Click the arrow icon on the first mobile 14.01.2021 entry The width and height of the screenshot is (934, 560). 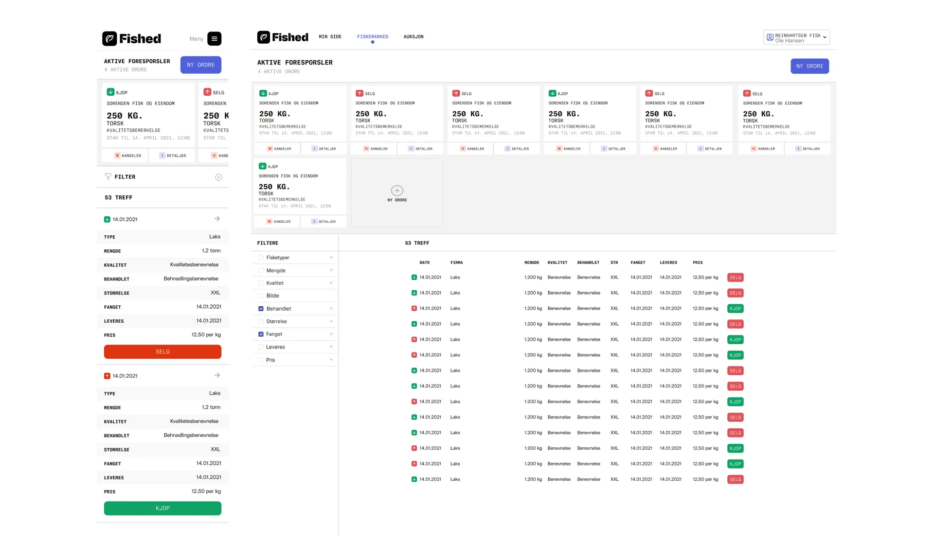tap(217, 219)
